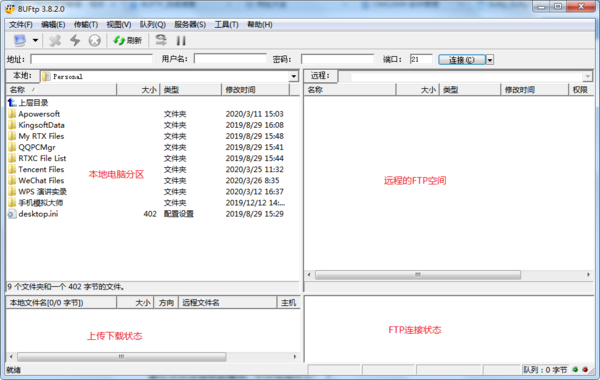
Task: Select the WeChat Files folder
Action: pyautogui.click(x=41, y=180)
